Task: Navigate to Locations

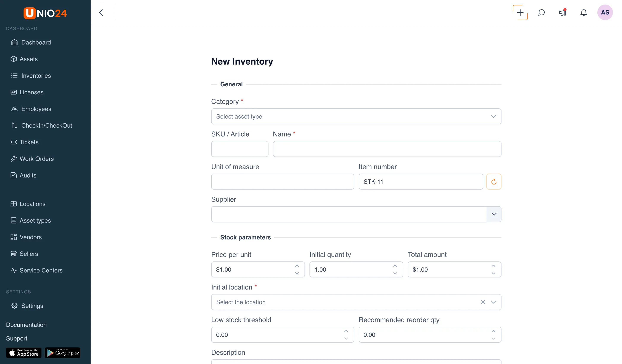Action: (28, 204)
